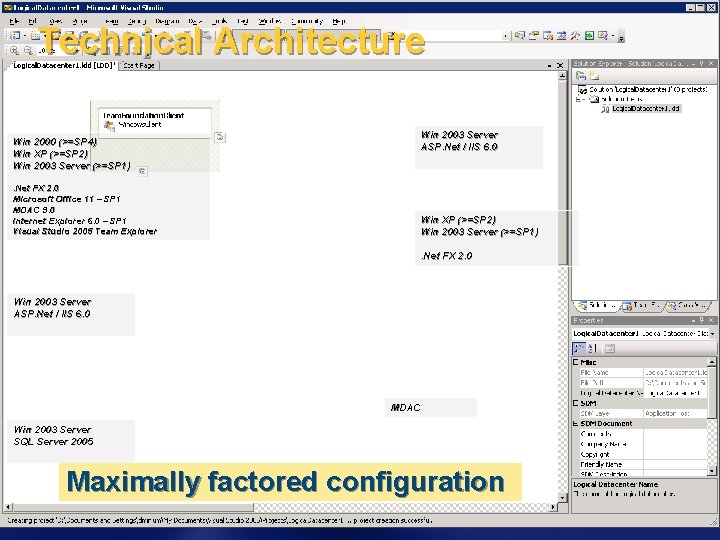The image size is (720, 540).
Task: Open the Community menu
Action: coord(307,21)
